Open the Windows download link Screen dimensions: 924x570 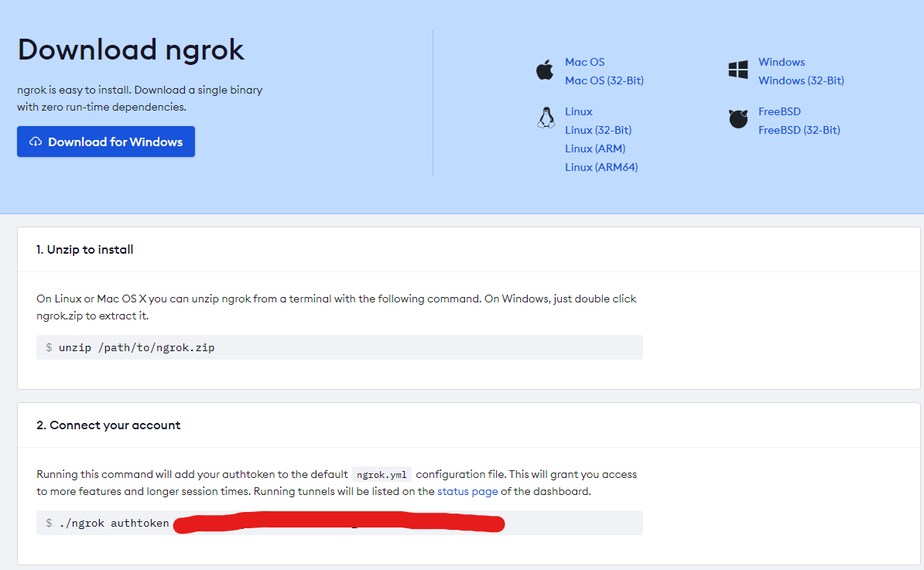(782, 62)
